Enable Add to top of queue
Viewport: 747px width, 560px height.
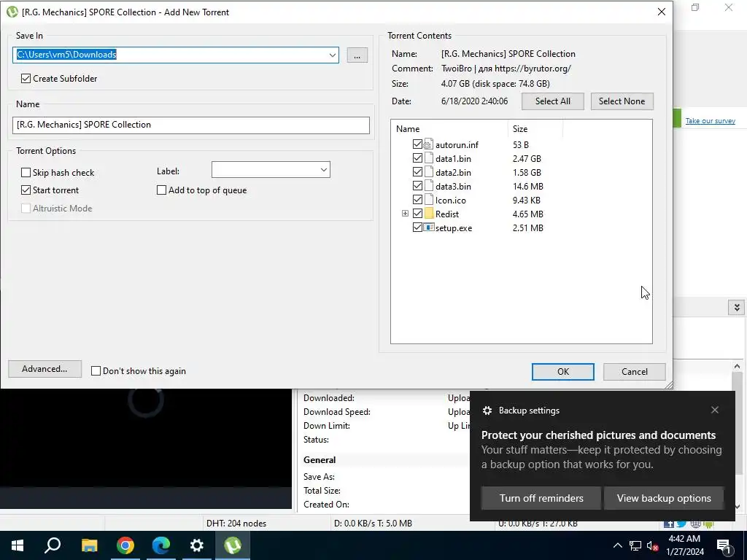(x=161, y=190)
